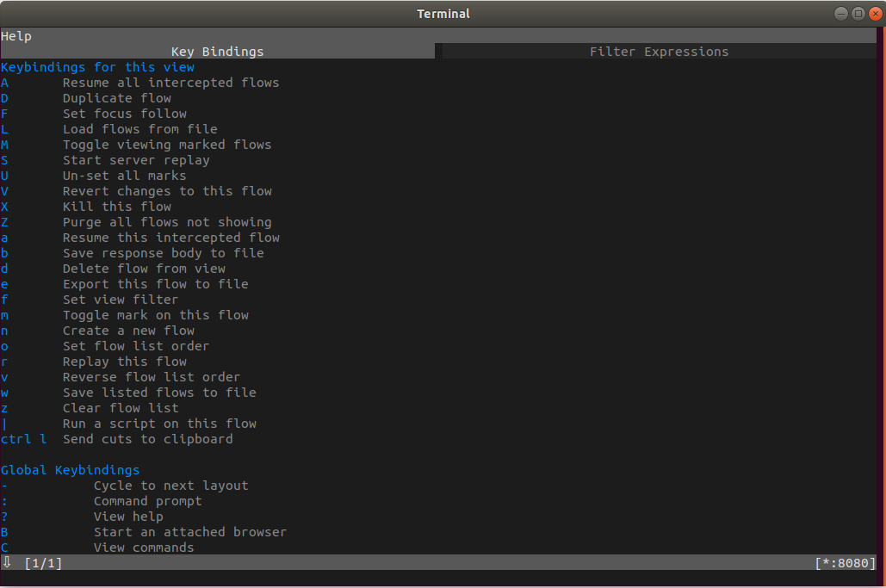The width and height of the screenshot is (886, 588).
Task: Switch to the Filter Expressions tab
Action: [x=659, y=51]
